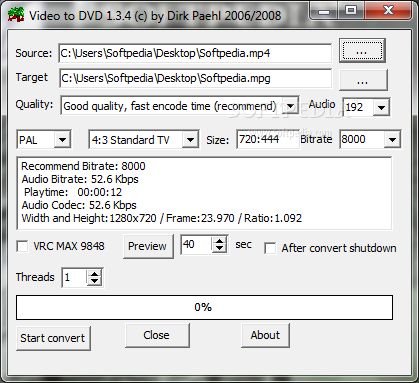Screen dimensions: 419x383
Task: Decrease Threads value with down arrow
Action: tap(95, 282)
